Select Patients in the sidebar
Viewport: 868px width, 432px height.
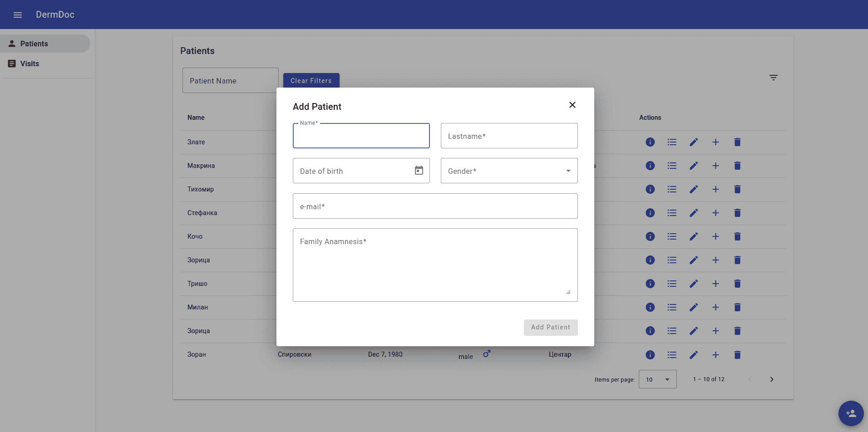34,44
